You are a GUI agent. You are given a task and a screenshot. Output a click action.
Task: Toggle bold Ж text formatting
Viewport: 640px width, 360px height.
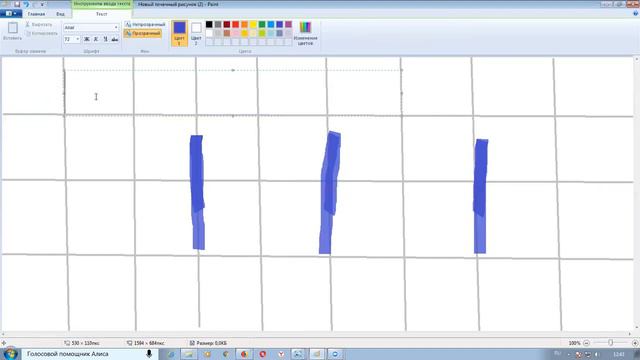87,39
